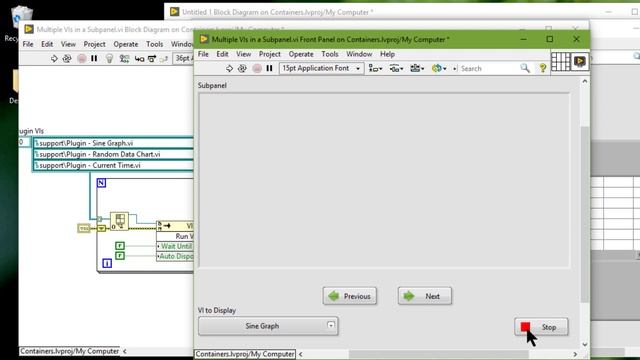Click Abort Execution in Block Diagram toolbar
The image size is (640, 360).
(82, 59)
